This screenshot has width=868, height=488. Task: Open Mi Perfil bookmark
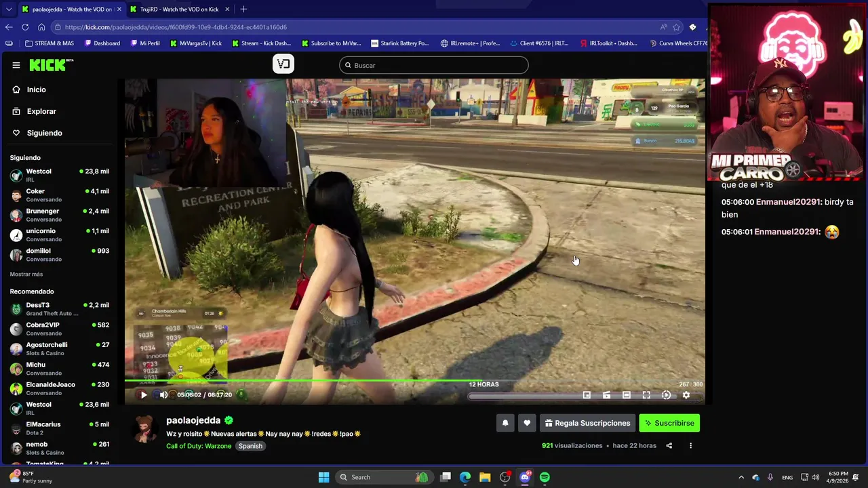144,43
